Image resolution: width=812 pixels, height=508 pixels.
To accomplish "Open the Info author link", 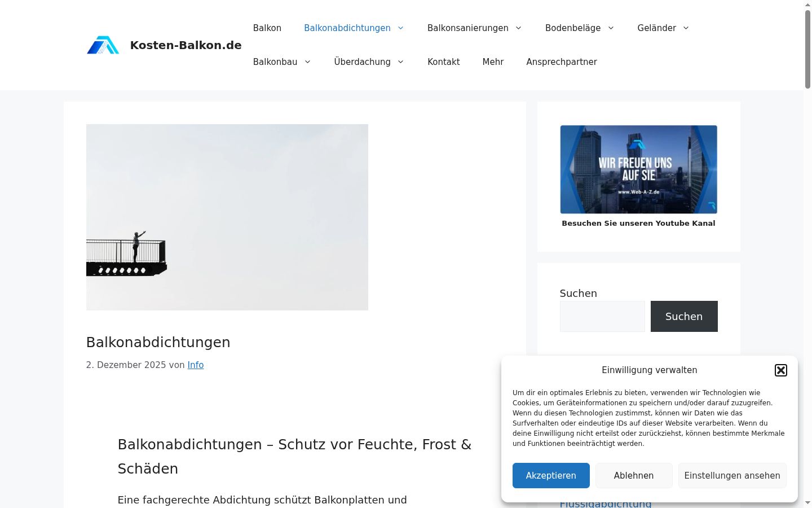I will point(196,365).
